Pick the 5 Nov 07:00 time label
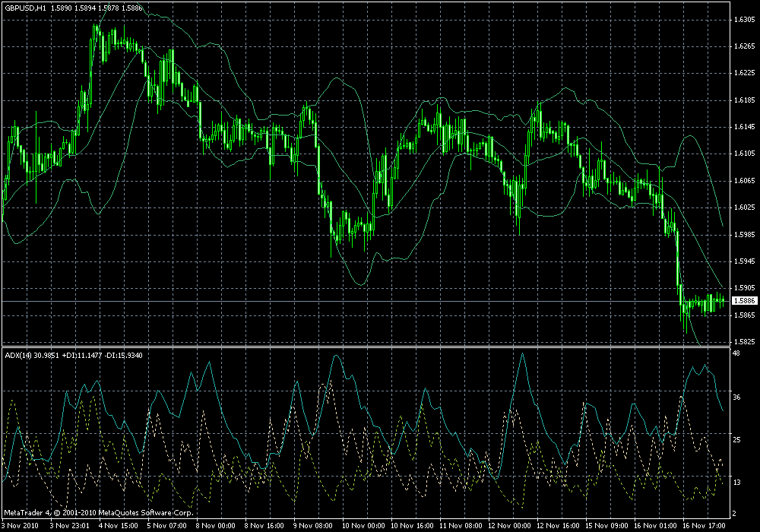760x532 pixels. [x=167, y=526]
